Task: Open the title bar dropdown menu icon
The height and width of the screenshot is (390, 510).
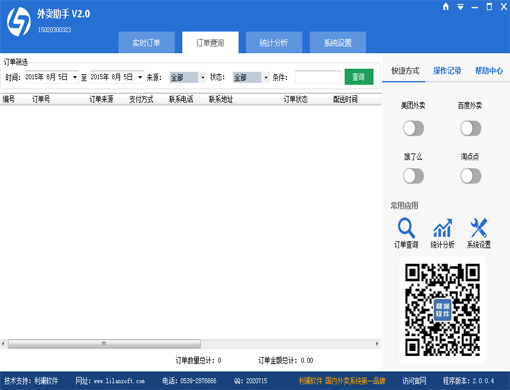Action: point(460,7)
